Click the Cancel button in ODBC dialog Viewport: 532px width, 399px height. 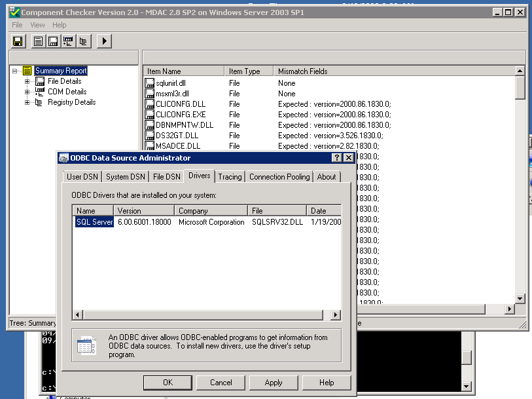pos(221,383)
